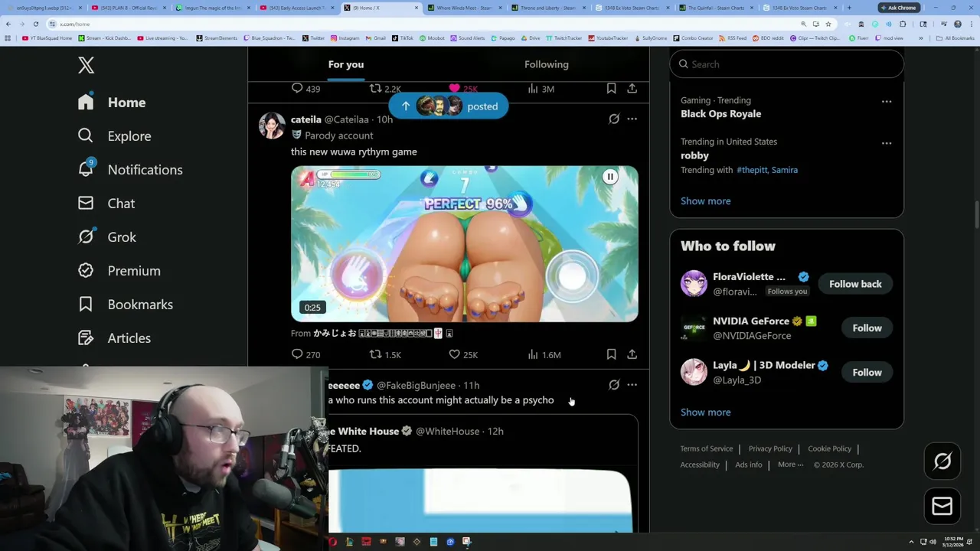Open Explore in the sidebar
Screen dimensions: 980x551
coord(114,136)
